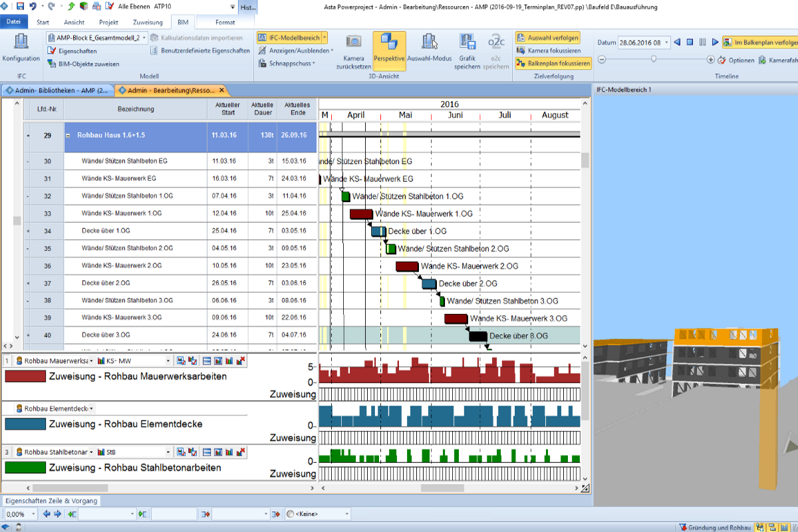Zoom out the timeline with the minus button

point(602,59)
